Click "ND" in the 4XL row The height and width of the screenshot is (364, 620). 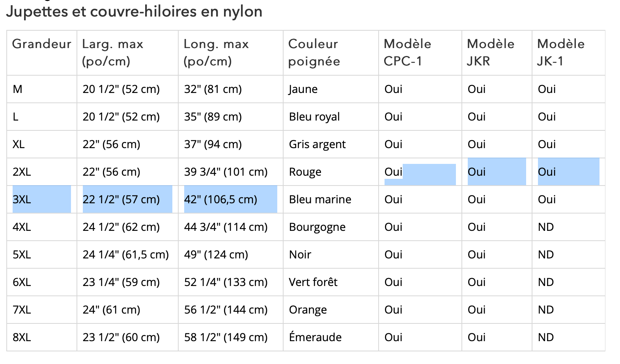[546, 227]
